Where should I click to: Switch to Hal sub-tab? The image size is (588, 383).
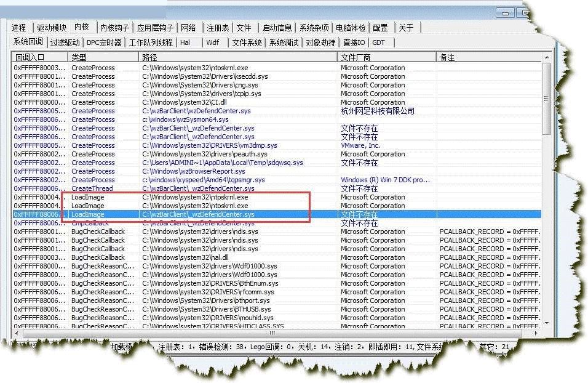(185, 42)
